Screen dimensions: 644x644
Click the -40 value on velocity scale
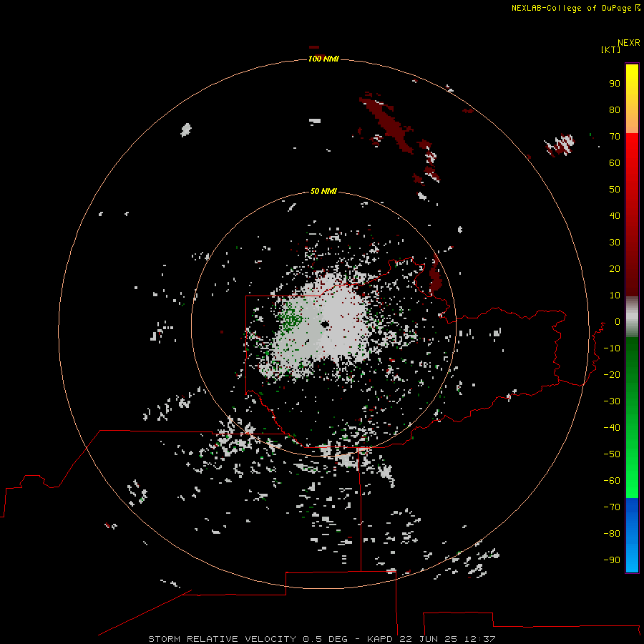point(612,428)
